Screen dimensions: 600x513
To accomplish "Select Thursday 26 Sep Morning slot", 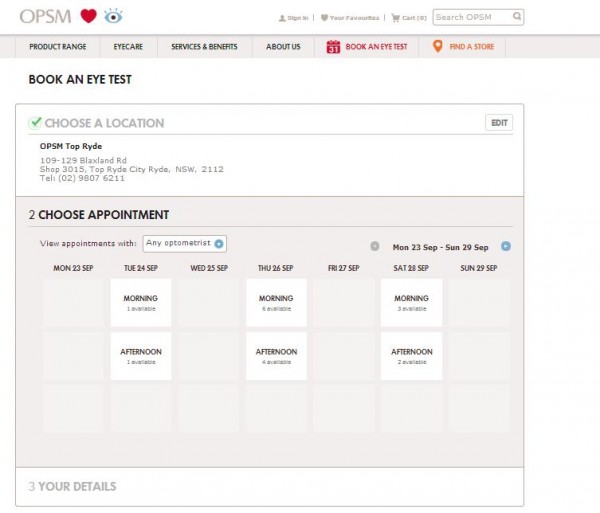I will (x=276, y=303).
